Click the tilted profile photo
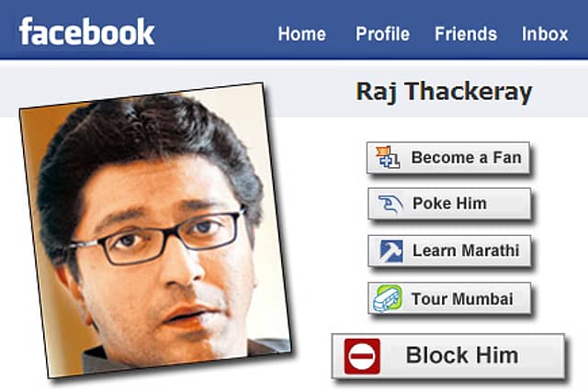The width and height of the screenshot is (588, 391). [155, 230]
